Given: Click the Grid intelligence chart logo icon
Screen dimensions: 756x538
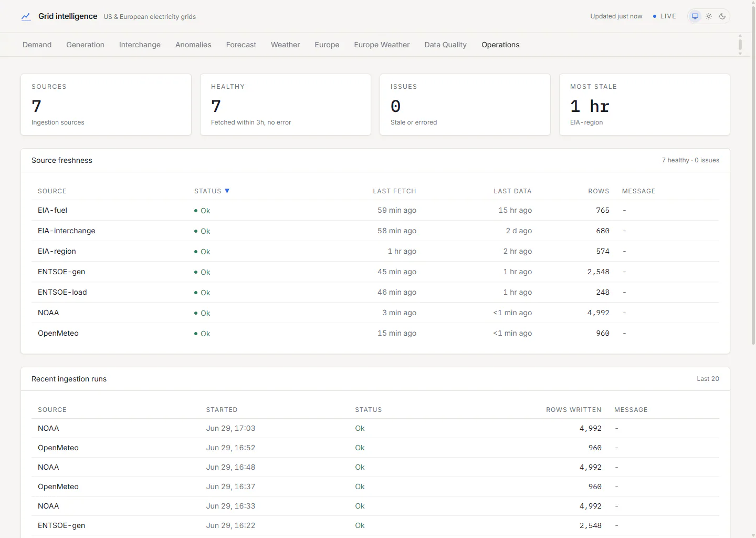Looking at the screenshot, I should click(x=26, y=17).
